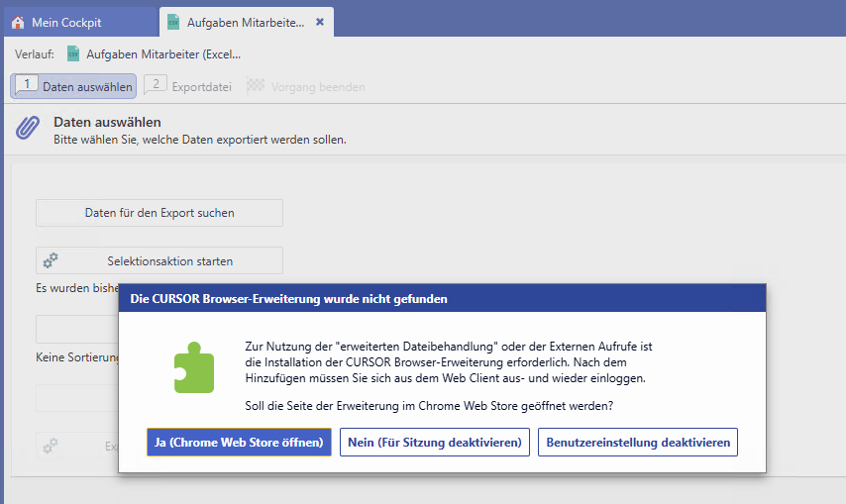Click the Excel icon in the Verlauf breadcrumb
The width and height of the screenshot is (846, 504).
[x=74, y=54]
